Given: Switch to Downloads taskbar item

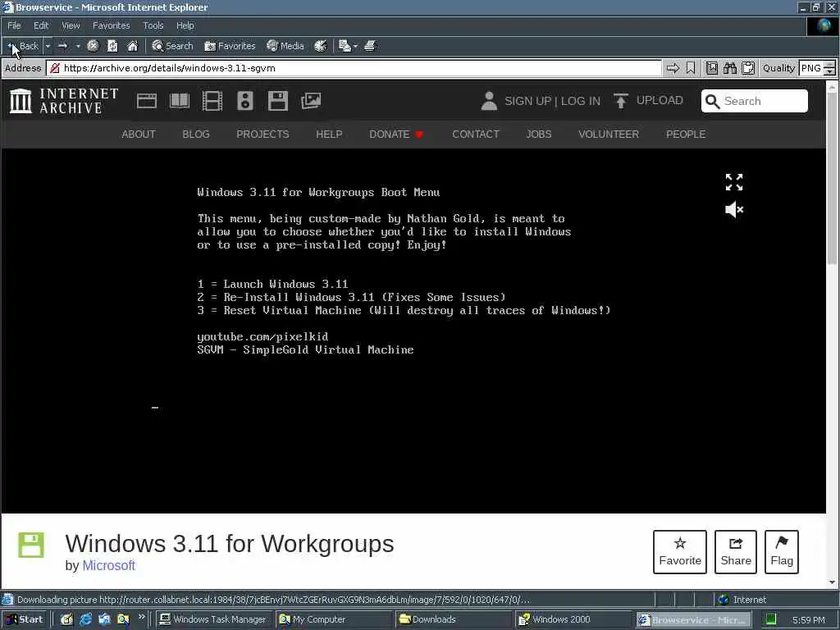Looking at the screenshot, I should (453, 619).
